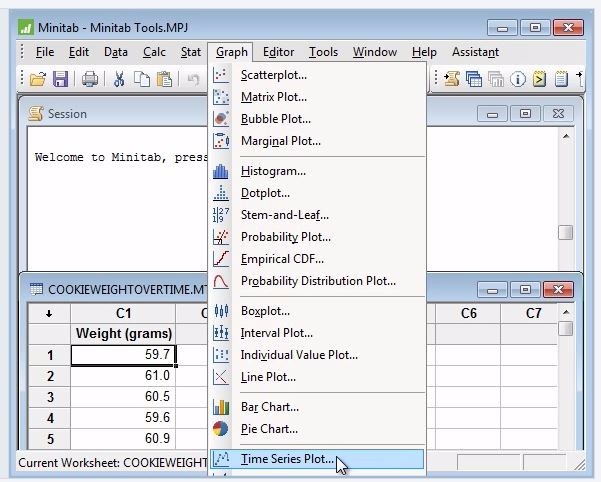Screen dimensions: 601x482
Task: Click the Session window scroll toolbar icon
Action: click(x=452, y=79)
